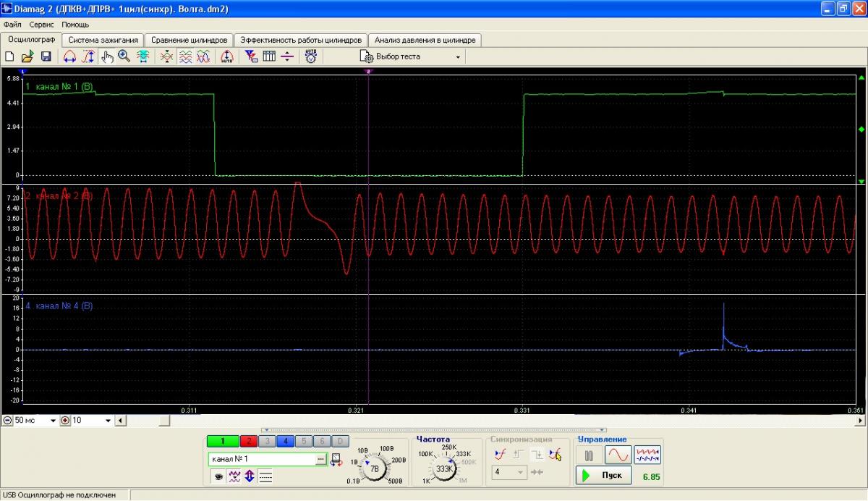
Task: Click the filter funnel toolbar icon
Action: point(251,56)
